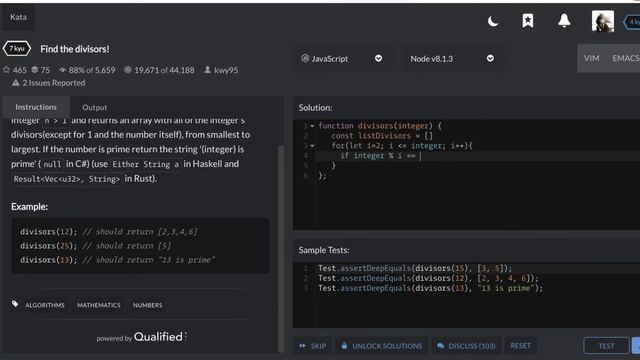Click inside the Sample Tests editor
Image resolution: width=640 pixels, height=360 pixels.
click(466, 295)
